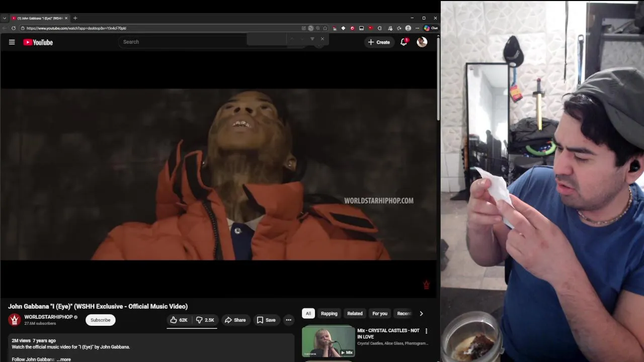Open more actions three-dot menu below video

tap(288, 320)
